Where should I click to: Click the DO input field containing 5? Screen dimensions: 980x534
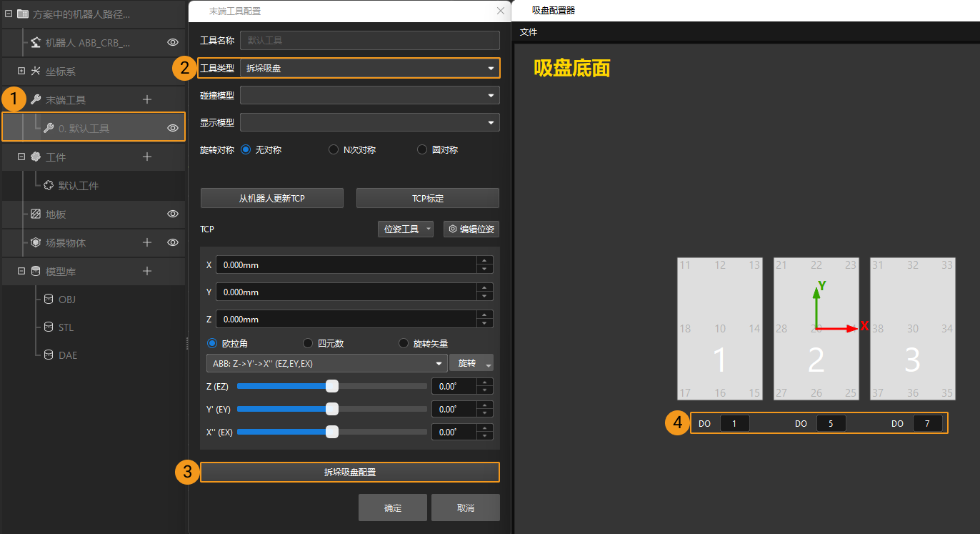click(831, 423)
